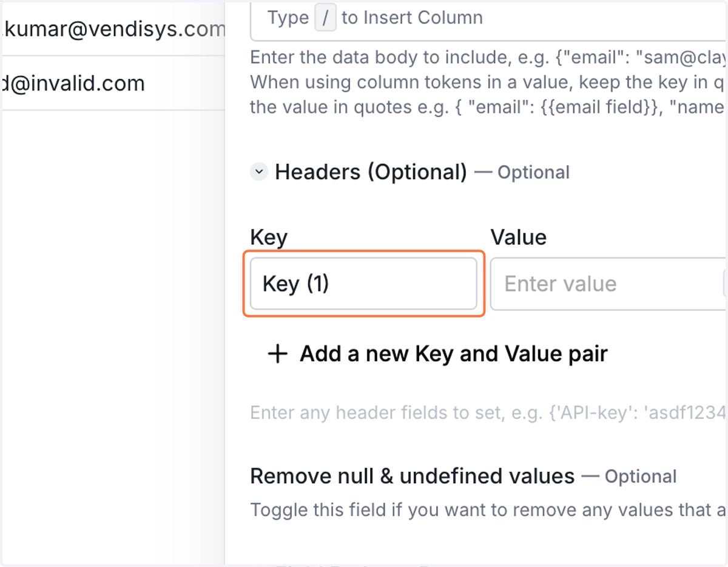Viewport: 728px width, 567px height.
Task: Click the data body helper text
Action: [488, 83]
